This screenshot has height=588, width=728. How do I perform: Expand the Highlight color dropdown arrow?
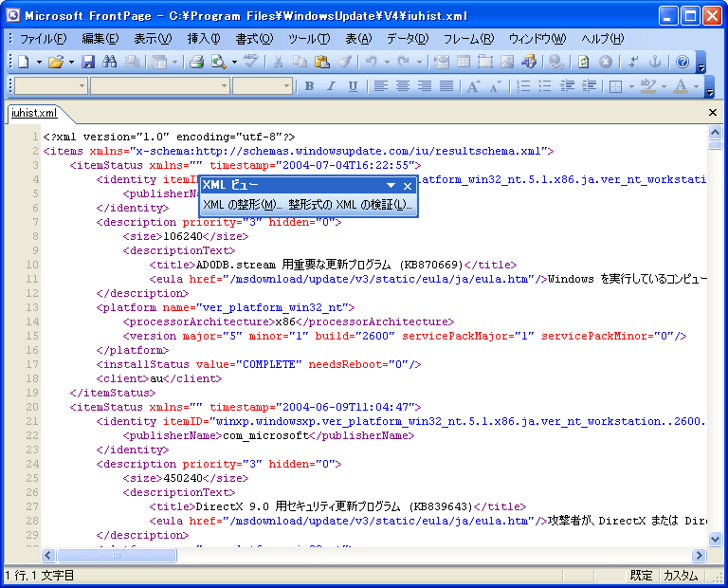click(x=664, y=86)
